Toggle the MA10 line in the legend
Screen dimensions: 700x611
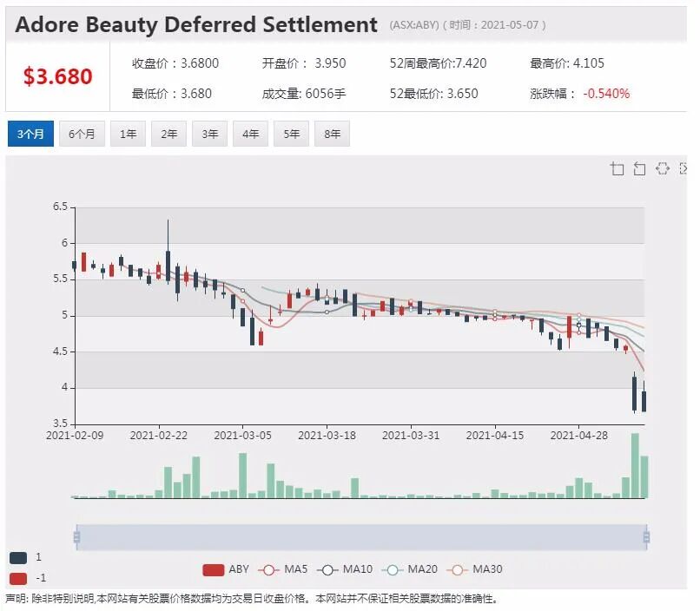point(345,569)
